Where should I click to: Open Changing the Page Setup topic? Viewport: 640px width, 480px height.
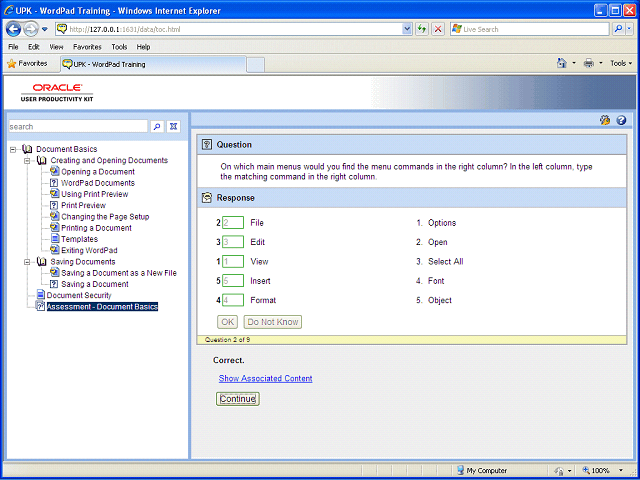pyautogui.click(x=105, y=217)
